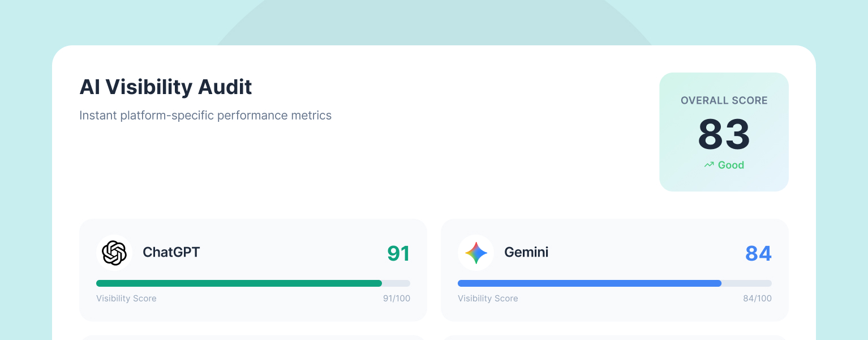Click the unfilled end of Gemini's bar
Image resolution: width=868 pixels, height=340 pixels.
click(x=747, y=283)
